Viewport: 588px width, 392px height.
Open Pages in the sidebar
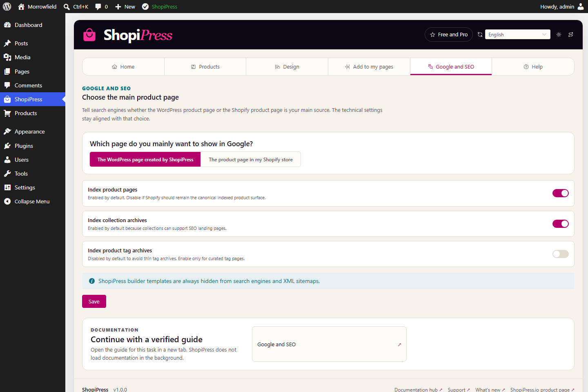33,71
